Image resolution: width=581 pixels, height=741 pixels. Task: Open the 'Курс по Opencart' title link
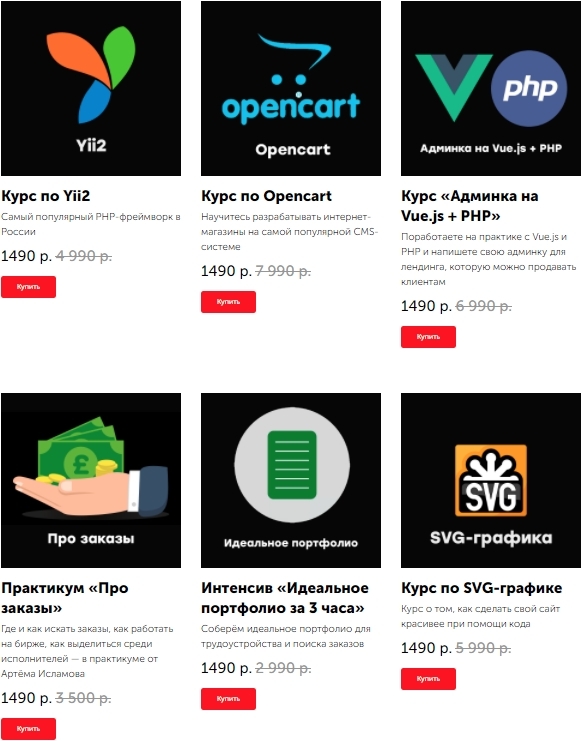266,196
